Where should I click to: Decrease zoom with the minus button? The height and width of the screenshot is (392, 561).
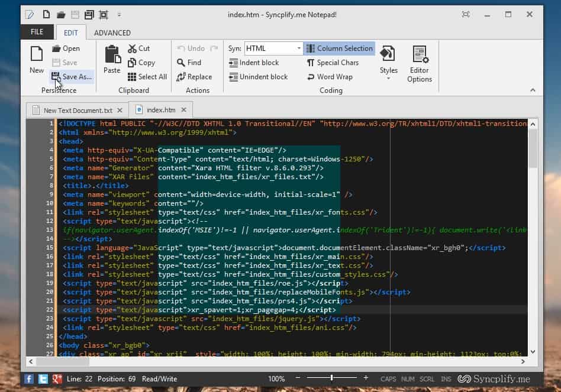pos(298,377)
